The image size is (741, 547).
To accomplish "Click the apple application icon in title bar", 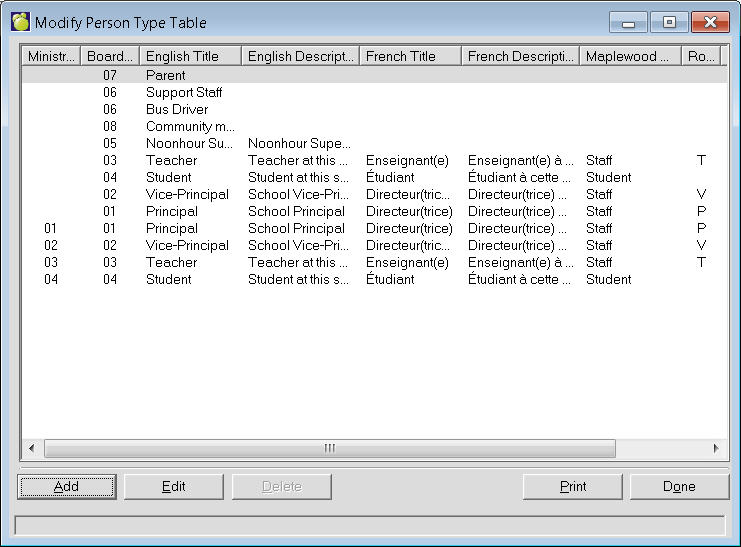I will (20, 22).
